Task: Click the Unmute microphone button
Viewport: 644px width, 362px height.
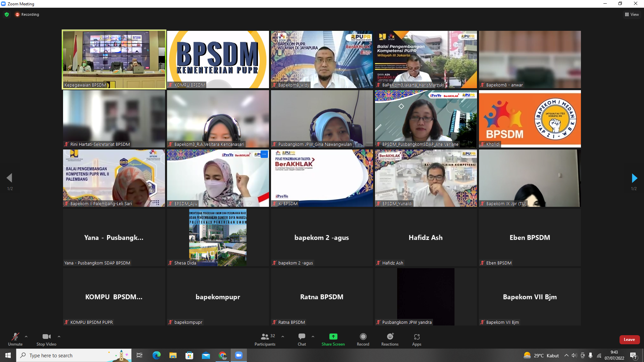Action: pyautogui.click(x=15, y=339)
